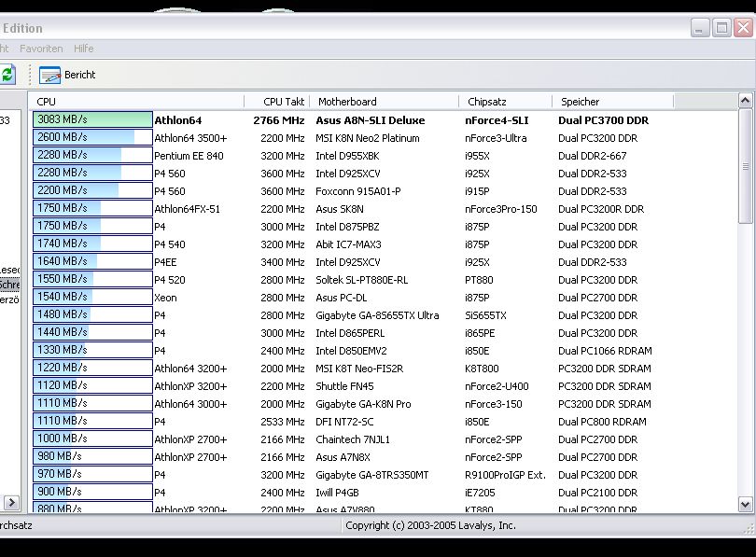Click the Intel D955XBK motherboard cell

(x=347, y=156)
